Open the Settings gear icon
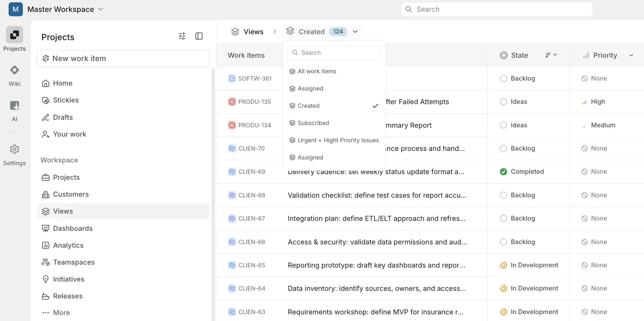 (x=14, y=149)
